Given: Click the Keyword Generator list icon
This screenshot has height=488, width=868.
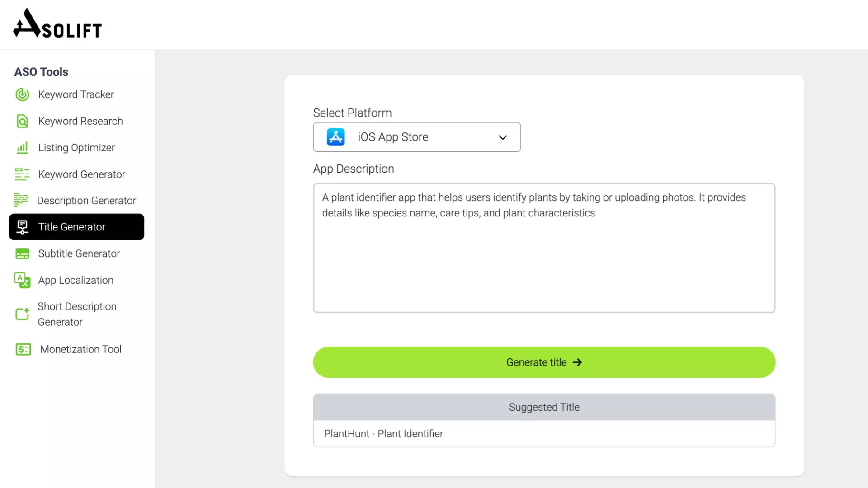Looking at the screenshot, I should 22,174.
